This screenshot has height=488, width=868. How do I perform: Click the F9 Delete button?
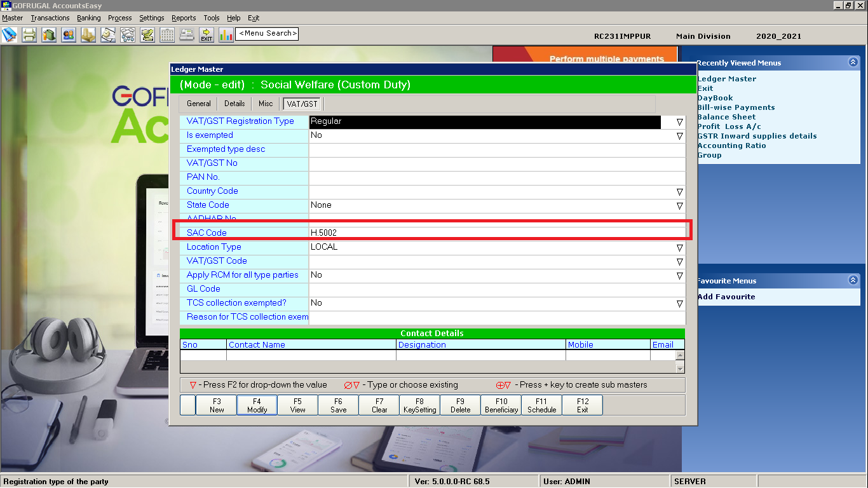[x=460, y=405]
